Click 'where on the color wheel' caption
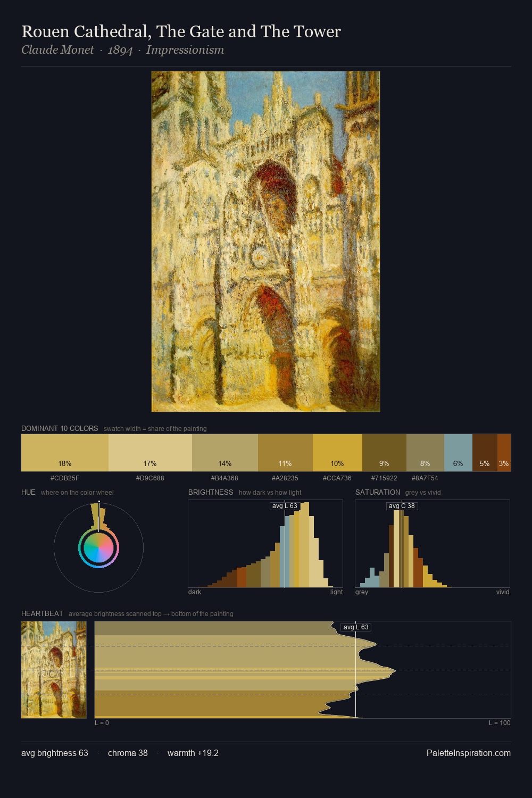Image resolution: width=532 pixels, height=798 pixels. click(x=77, y=493)
